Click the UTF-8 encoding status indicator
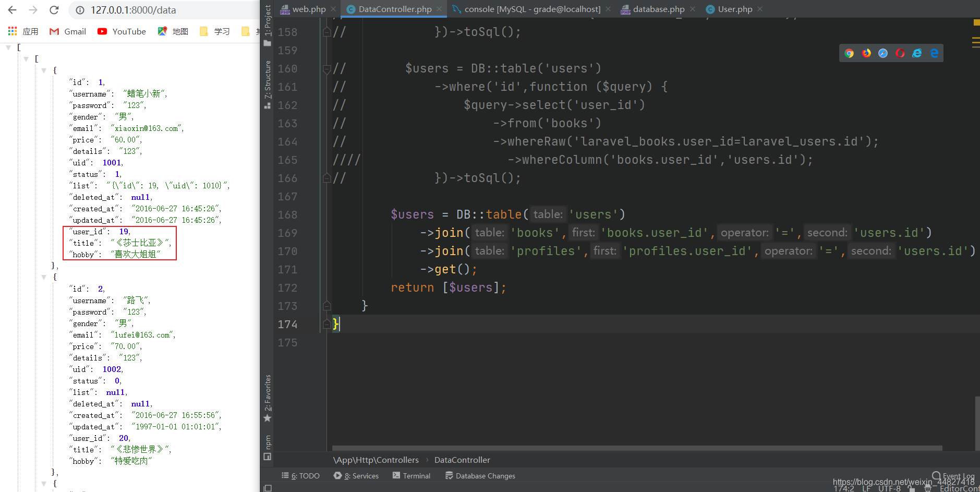 click(x=889, y=488)
